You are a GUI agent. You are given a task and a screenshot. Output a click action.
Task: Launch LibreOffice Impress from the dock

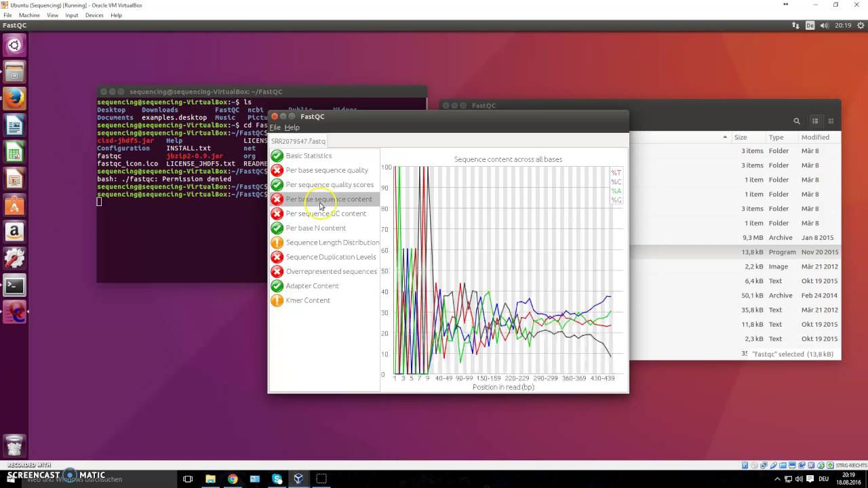14,179
